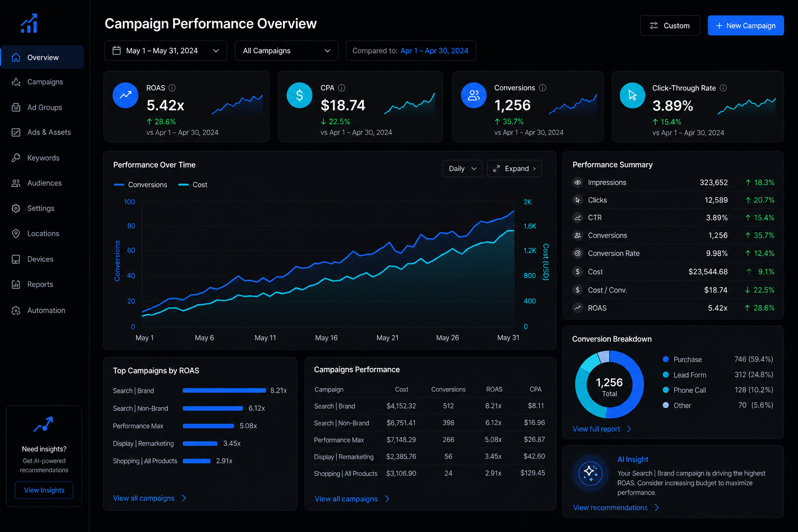
Task: Click the Custom button
Action: (670, 25)
